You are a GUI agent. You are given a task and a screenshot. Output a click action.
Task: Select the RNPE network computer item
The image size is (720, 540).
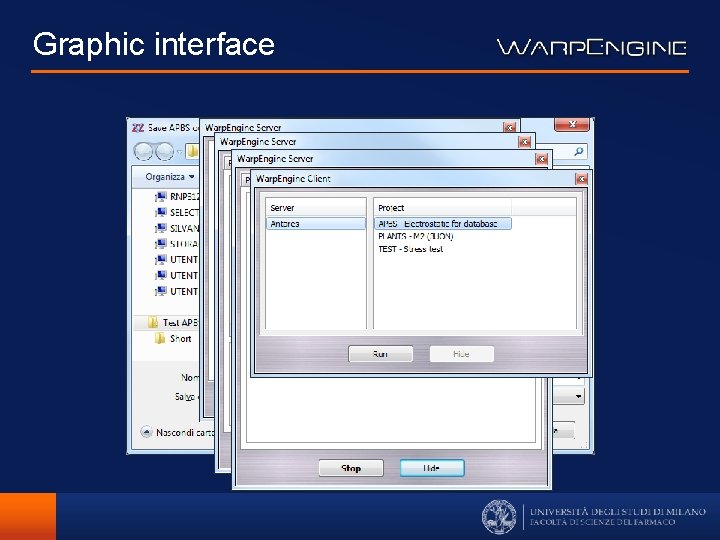(x=177, y=197)
